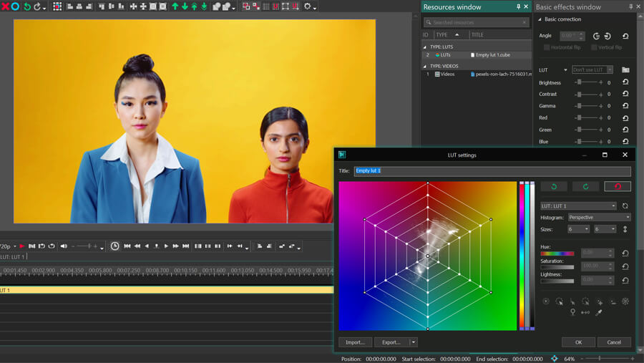
Task: Click the folder icon next to LUT dropdown
Action: tap(625, 70)
